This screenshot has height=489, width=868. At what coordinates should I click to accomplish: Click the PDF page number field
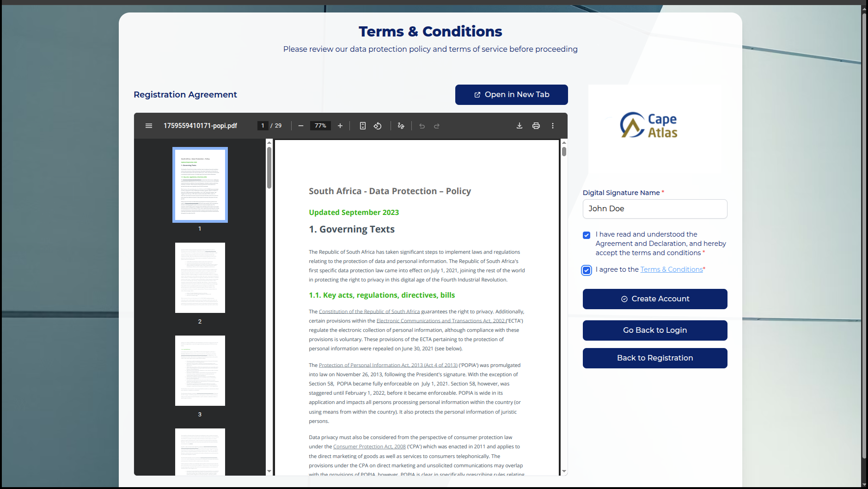point(263,126)
